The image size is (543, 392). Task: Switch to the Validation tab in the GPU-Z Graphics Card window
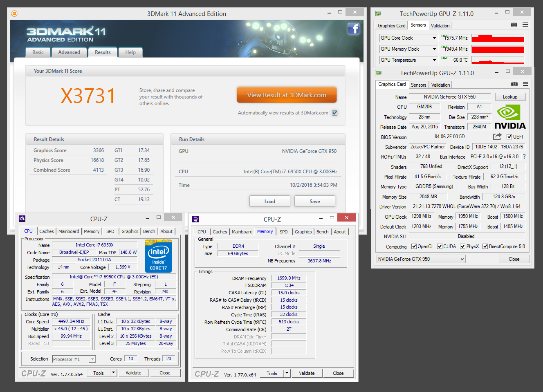[441, 85]
